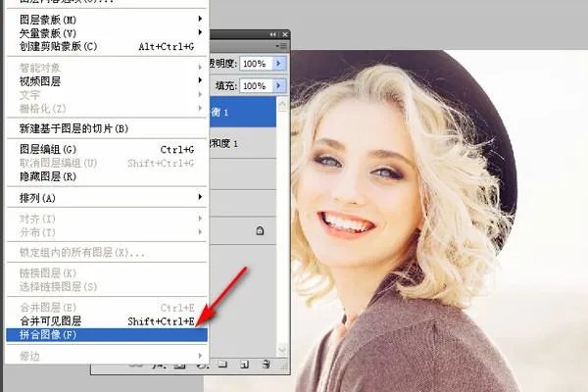Close the Layers panel with the X button
Screen dimensions: 588x392
click(285, 34)
